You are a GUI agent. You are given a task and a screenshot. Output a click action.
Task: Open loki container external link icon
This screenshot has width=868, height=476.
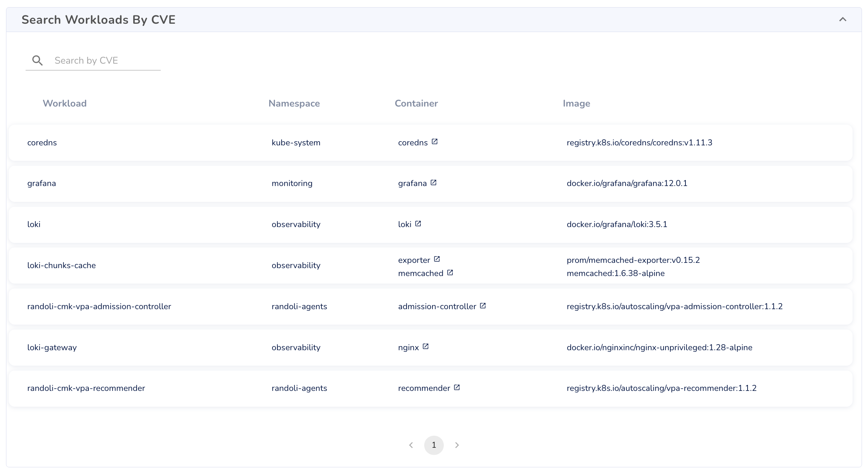click(x=418, y=224)
